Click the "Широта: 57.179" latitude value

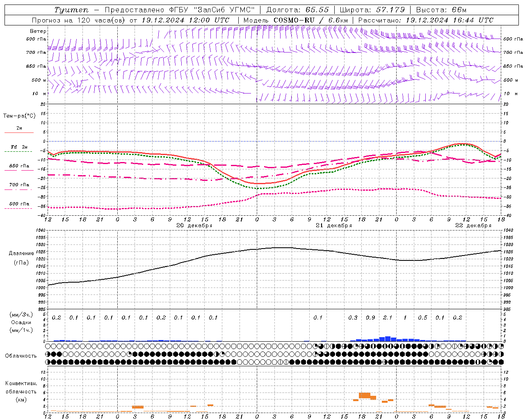coord(372,10)
